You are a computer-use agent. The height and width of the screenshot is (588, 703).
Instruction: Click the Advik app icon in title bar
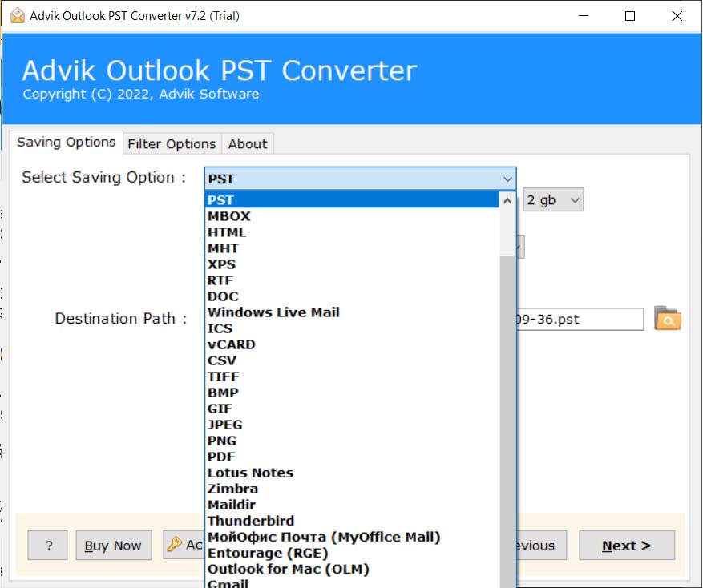(x=18, y=16)
